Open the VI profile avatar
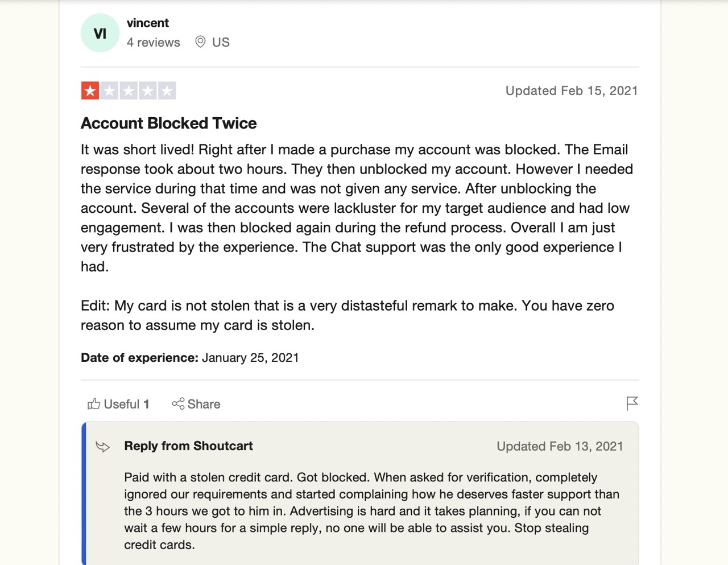 100,33
